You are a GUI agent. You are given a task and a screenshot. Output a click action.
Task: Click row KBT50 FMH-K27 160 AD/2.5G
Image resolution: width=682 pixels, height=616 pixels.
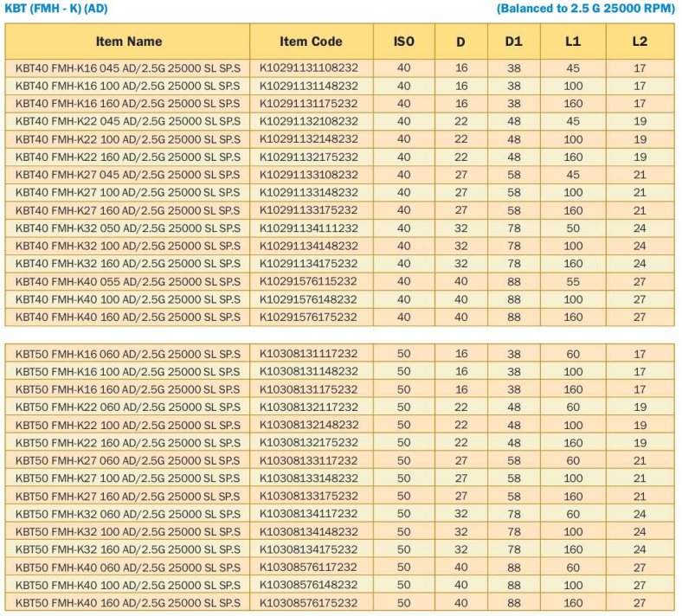(x=339, y=496)
